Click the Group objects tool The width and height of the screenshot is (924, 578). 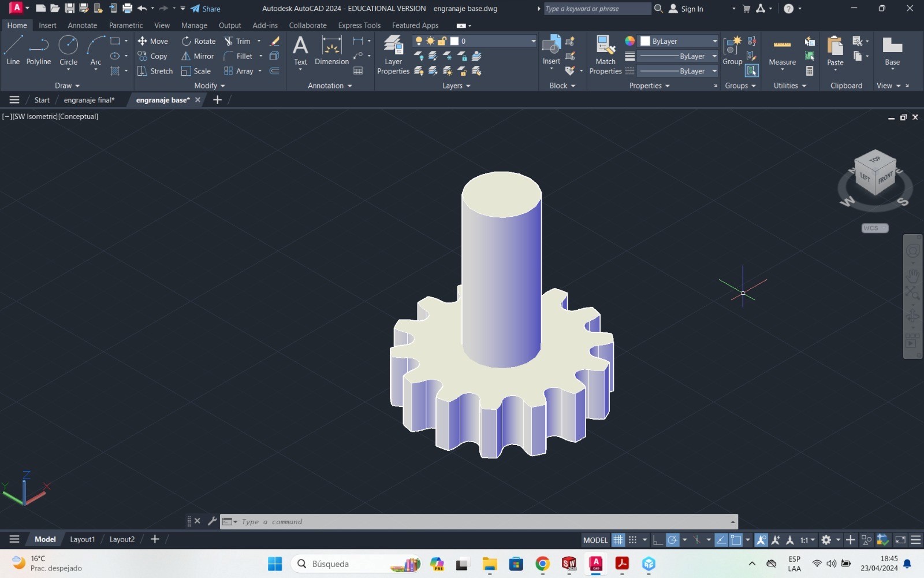click(732, 50)
